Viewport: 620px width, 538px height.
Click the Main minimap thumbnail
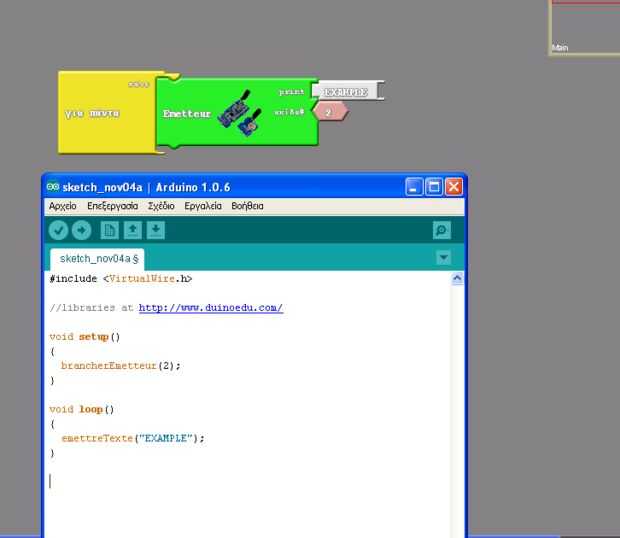tap(584, 27)
